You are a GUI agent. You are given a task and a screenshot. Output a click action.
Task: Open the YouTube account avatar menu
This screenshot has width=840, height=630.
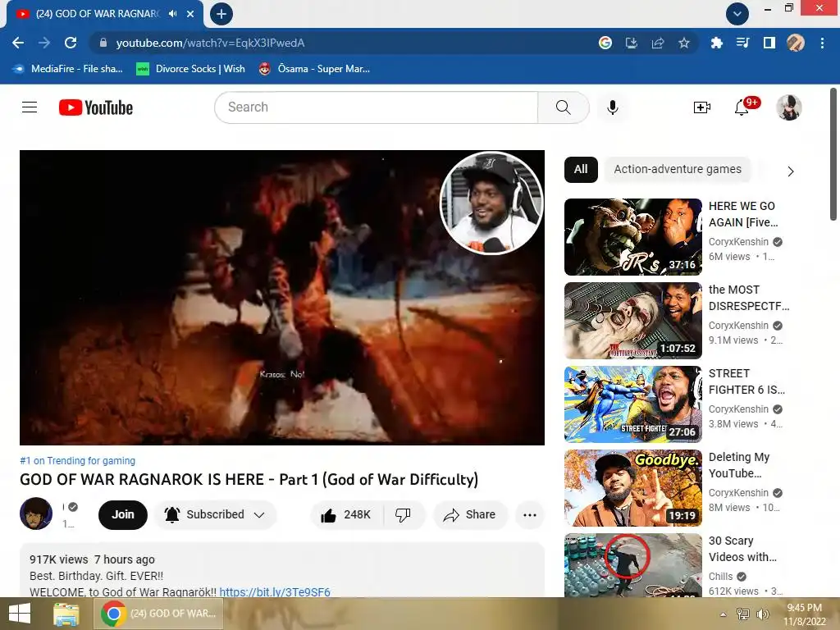[x=788, y=107]
